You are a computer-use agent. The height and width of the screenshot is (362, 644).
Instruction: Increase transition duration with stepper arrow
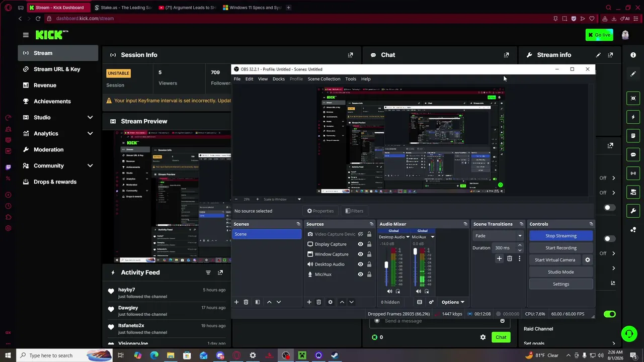pyautogui.click(x=520, y=246)
